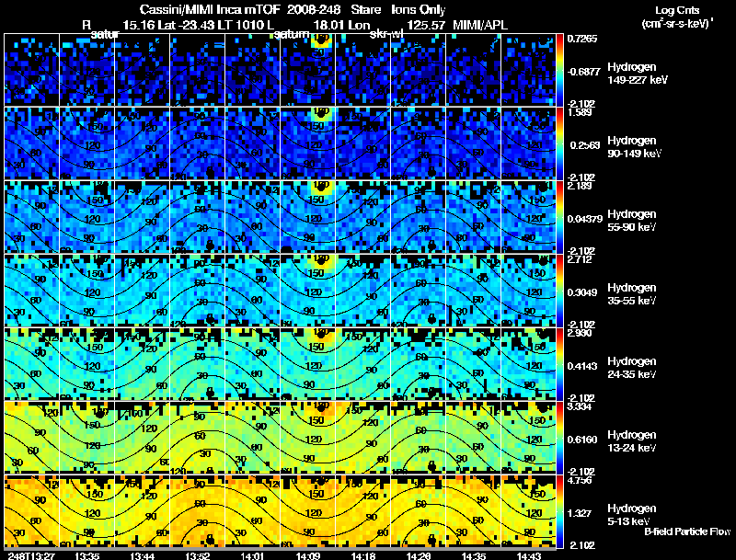Click the '15.16' radial distance value
Viewport: 736px width, 560px height.
point(139,25)
